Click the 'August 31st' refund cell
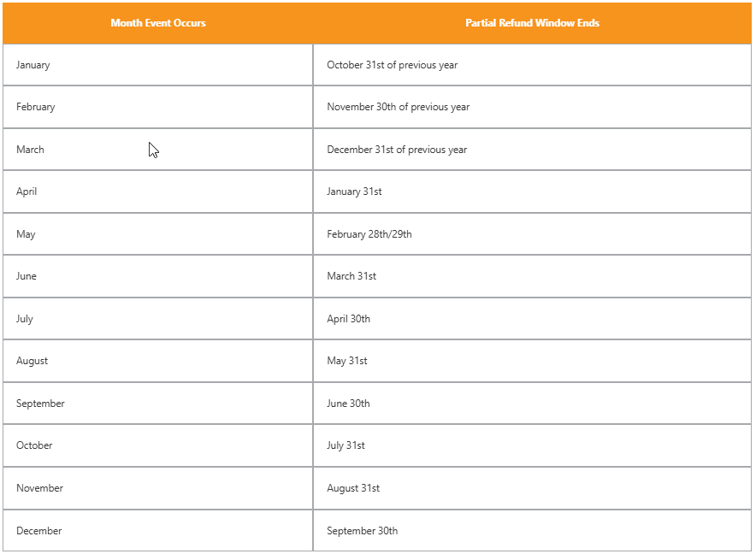Screen dimensions: 756x554 tap(532, 488)
